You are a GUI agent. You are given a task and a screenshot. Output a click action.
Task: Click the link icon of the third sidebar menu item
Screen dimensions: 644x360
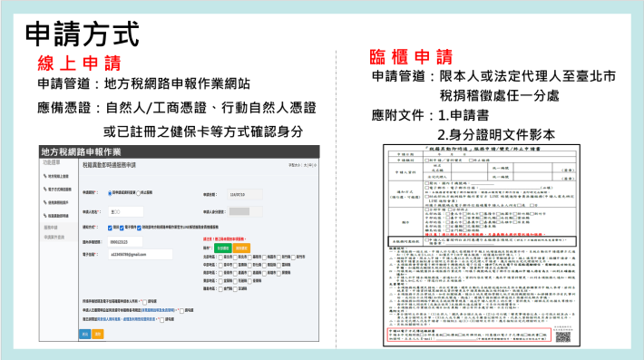tap(45, 202)
